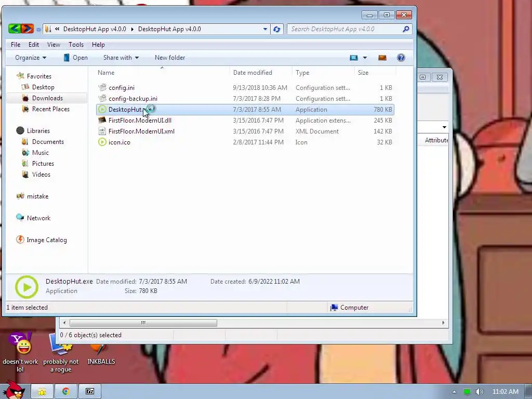Expand the Share with dropdown
This screenshot has width=532, height=399.
tap(121, 58)
